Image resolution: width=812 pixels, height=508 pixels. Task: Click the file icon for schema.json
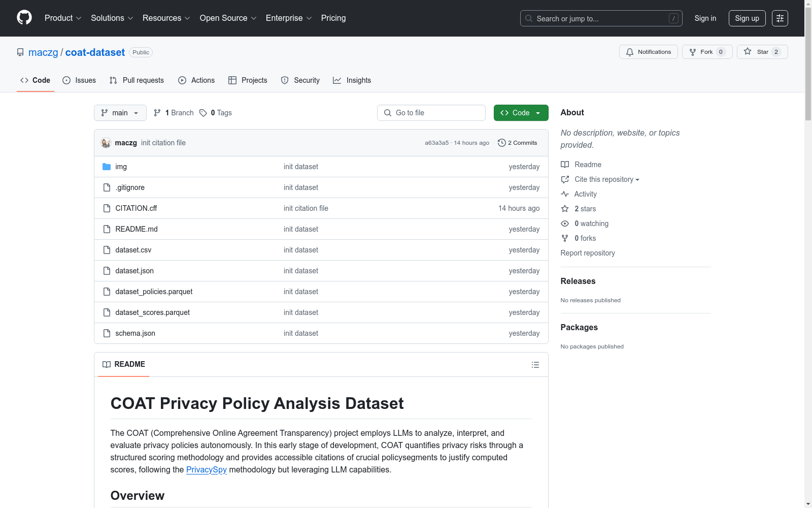click(x=107, y=333)
